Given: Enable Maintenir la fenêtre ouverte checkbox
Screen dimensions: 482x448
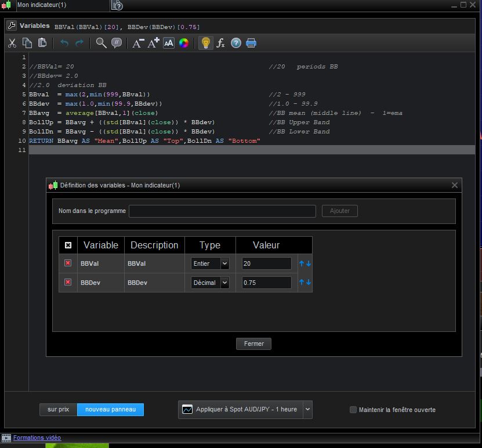Looking at the screenshot, I should tap(353, 410).
